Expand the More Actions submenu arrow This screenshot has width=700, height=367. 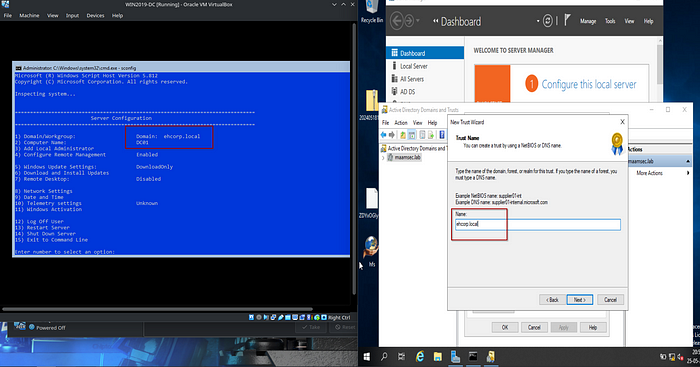click(688, 173)
